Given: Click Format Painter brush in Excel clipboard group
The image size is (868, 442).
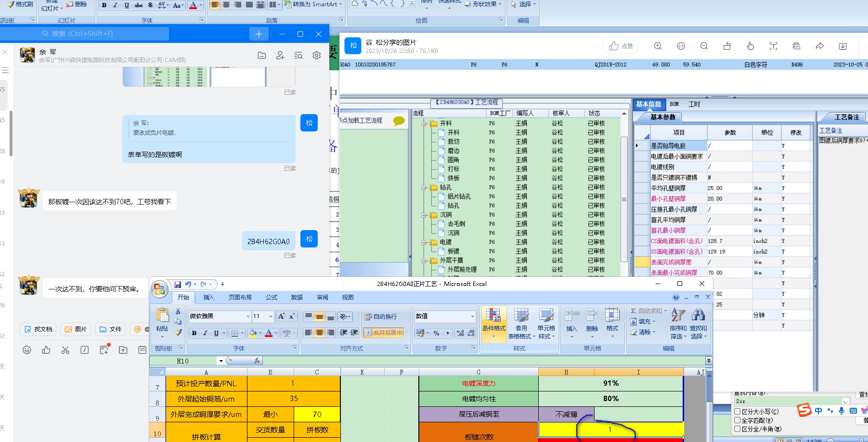Looking at the screenshot, I should pyautogui.click(x=178, y=332).
